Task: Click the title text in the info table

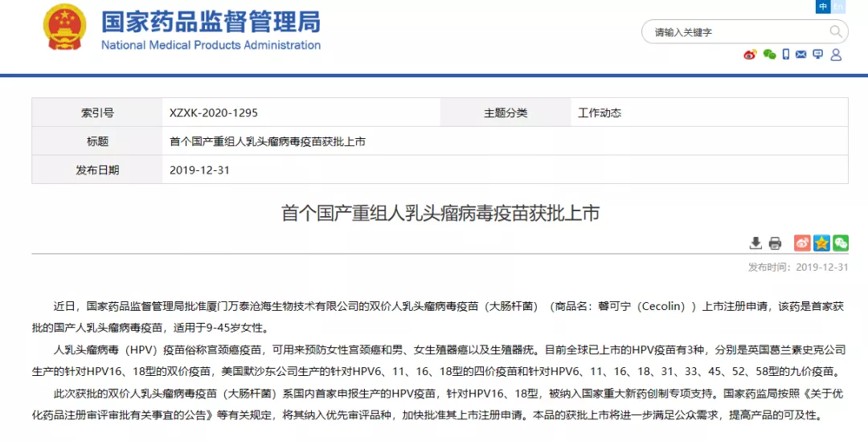Action: (268, 141)
